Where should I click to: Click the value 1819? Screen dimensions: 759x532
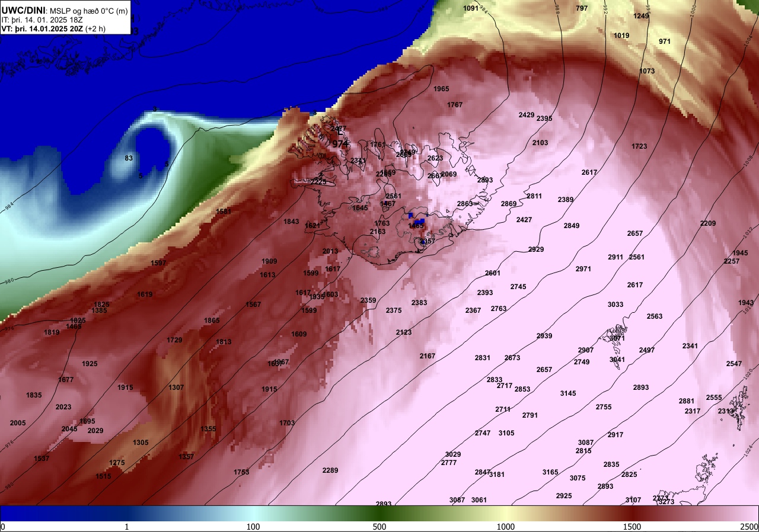tap(52, 332)
